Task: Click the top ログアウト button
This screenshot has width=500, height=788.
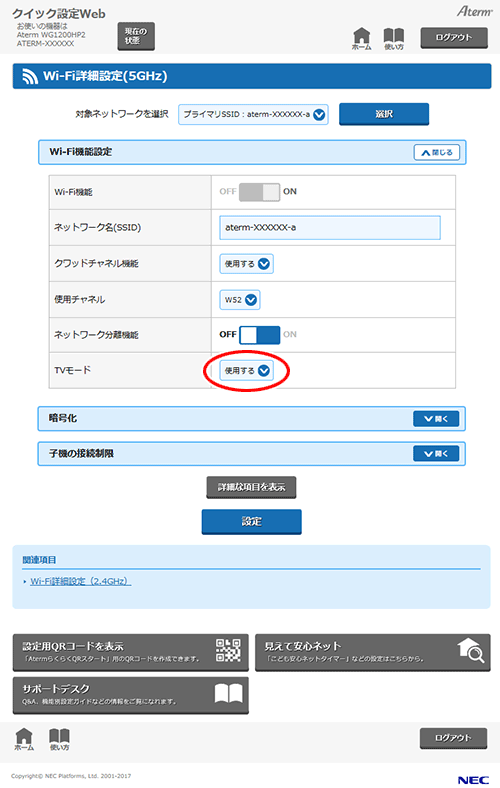Action: [454, 38]
